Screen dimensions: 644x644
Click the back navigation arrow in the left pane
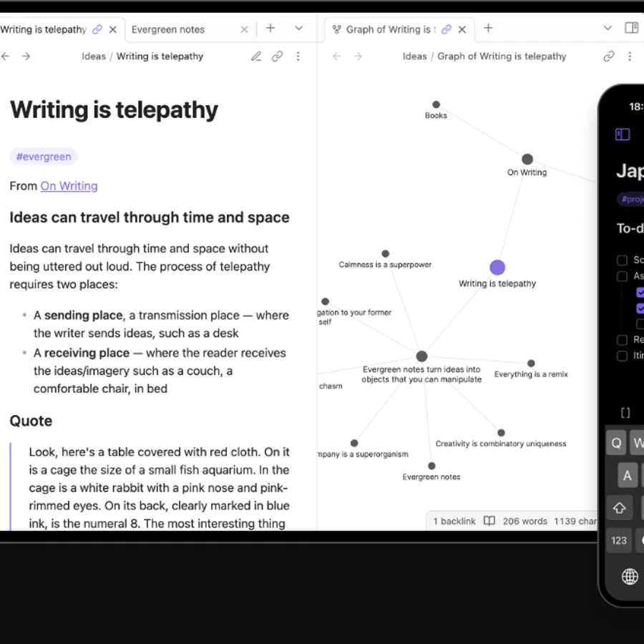[6, 56]
